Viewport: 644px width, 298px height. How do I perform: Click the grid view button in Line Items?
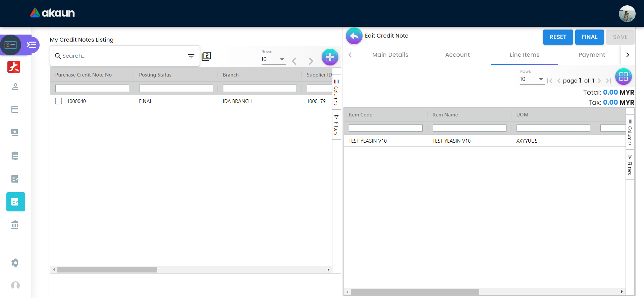[623, 77]
